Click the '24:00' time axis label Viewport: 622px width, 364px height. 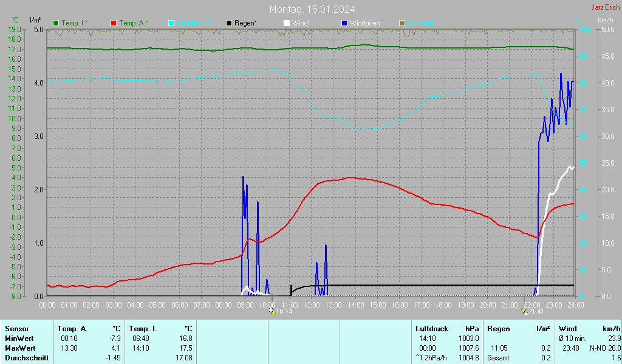576,305
